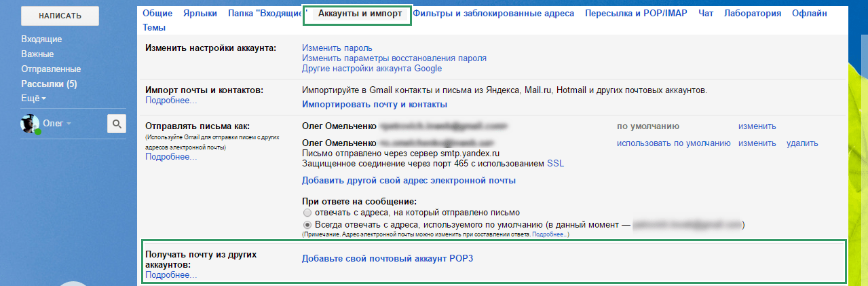Click the text "по умолчанию" in the first address row
Viewport: 868px width, 286px height.
tap(648, 126)
